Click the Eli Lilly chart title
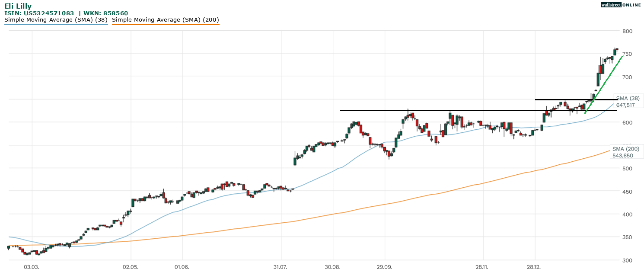The height and width of the screenshot is (269, 644). pos(18,6)
